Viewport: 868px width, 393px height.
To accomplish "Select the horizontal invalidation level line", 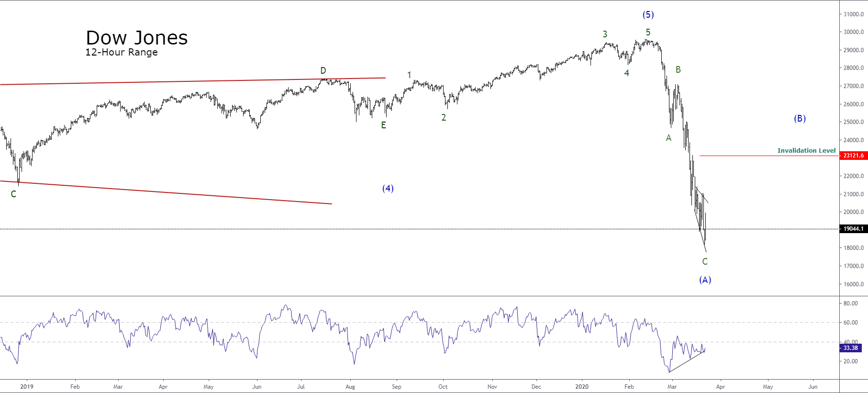I will pyautogui.click(x=769, y=156).
